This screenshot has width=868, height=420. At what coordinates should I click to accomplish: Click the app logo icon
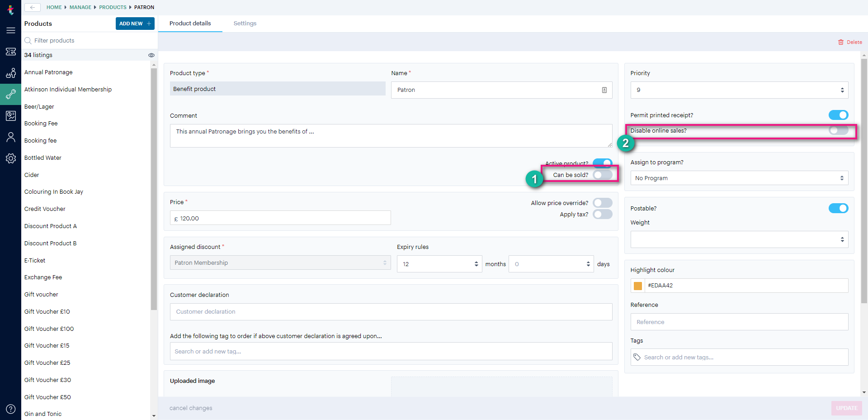click(10, 10)
